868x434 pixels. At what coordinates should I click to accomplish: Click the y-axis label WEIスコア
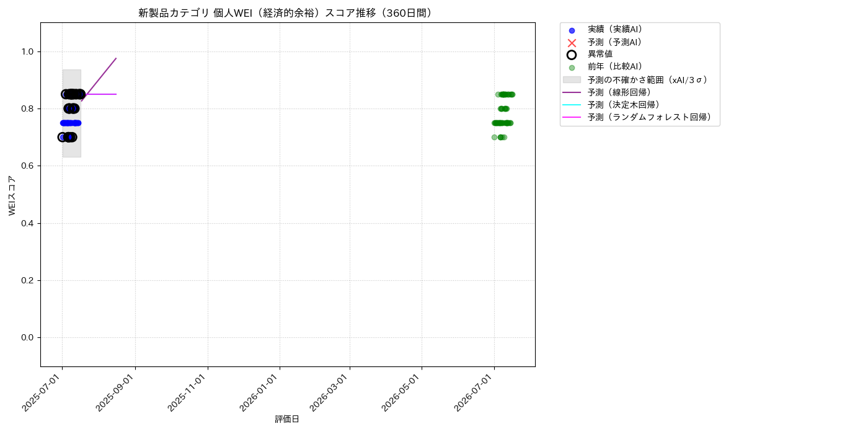tap(12, 195)
